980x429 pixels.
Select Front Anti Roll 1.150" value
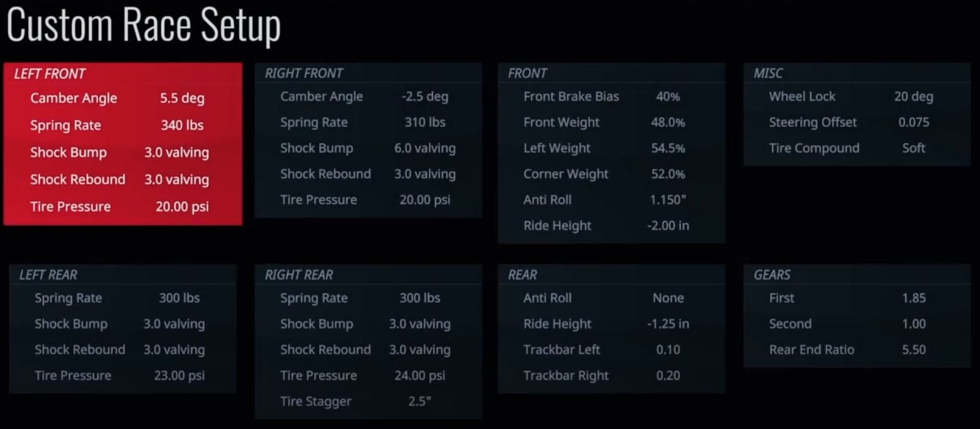[668, 200]
